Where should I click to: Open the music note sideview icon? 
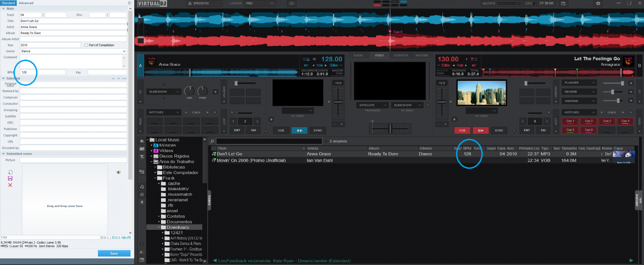tap(142, 187)
